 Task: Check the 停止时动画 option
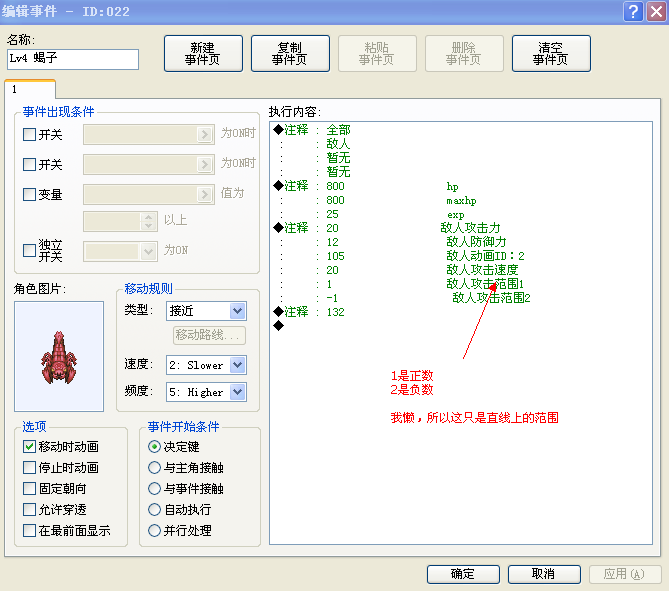tap(29, 468)
